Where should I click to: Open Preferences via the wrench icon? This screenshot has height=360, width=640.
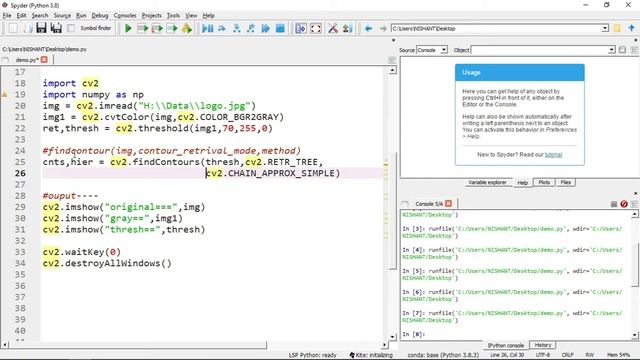click(x=333, y=29)
